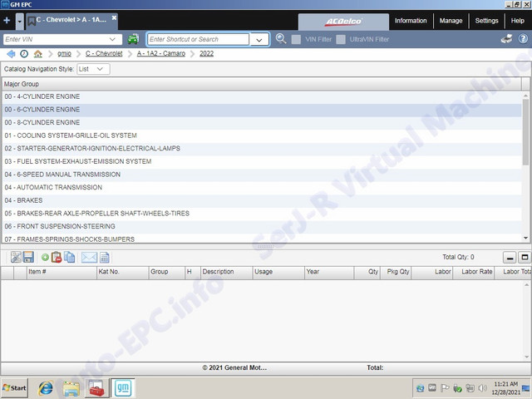
Task: Click the green car vehicle lookup icon
Action: [x=133, y=39]
